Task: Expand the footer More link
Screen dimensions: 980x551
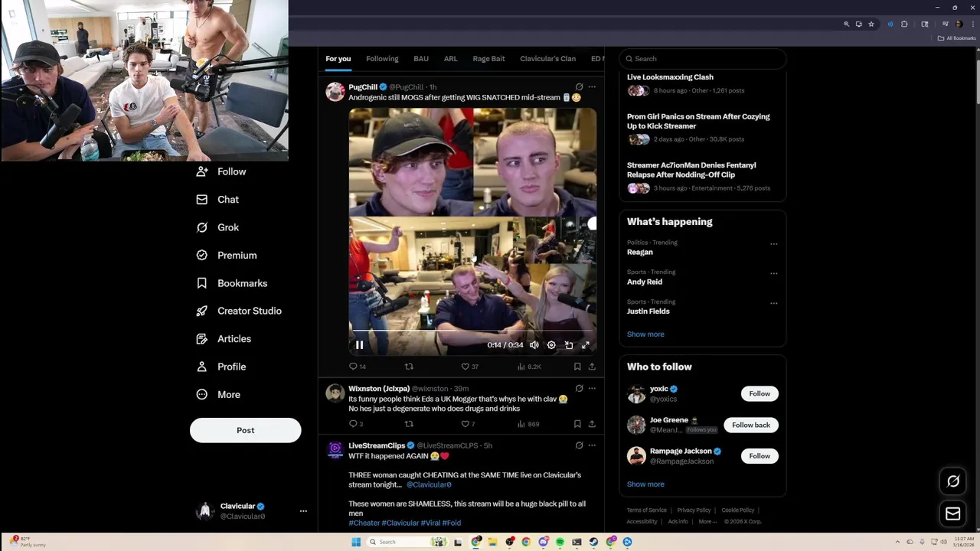Action: [x=708, y=522]
